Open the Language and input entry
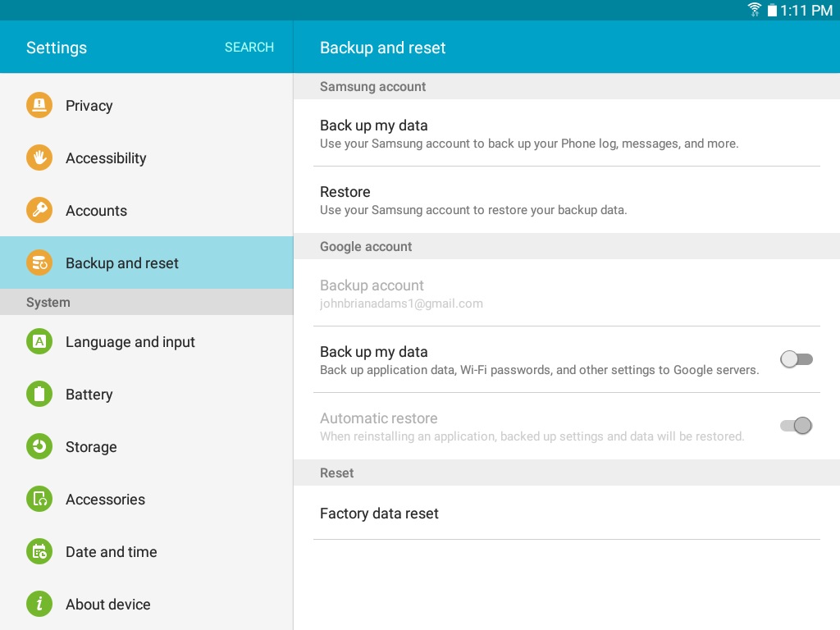 point(147,341)
